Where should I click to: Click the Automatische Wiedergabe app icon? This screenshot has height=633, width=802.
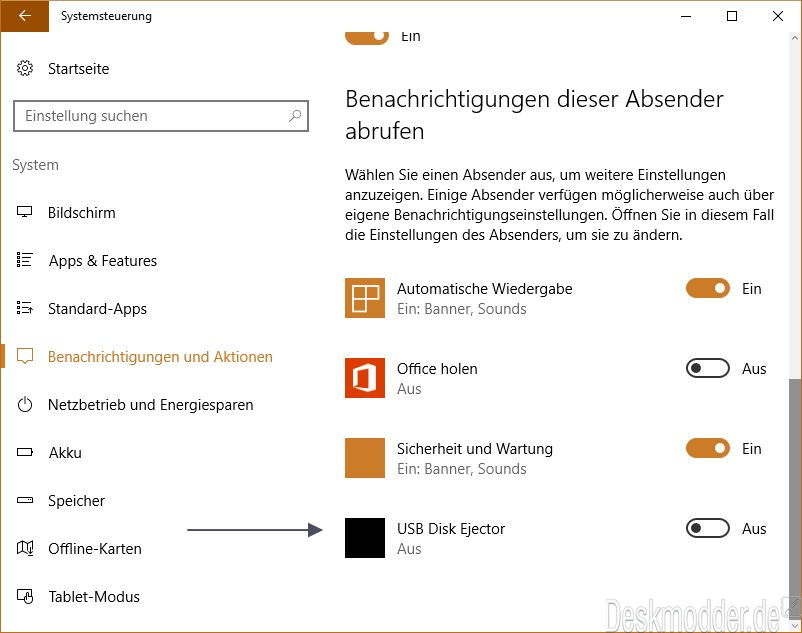pos(365,298)
